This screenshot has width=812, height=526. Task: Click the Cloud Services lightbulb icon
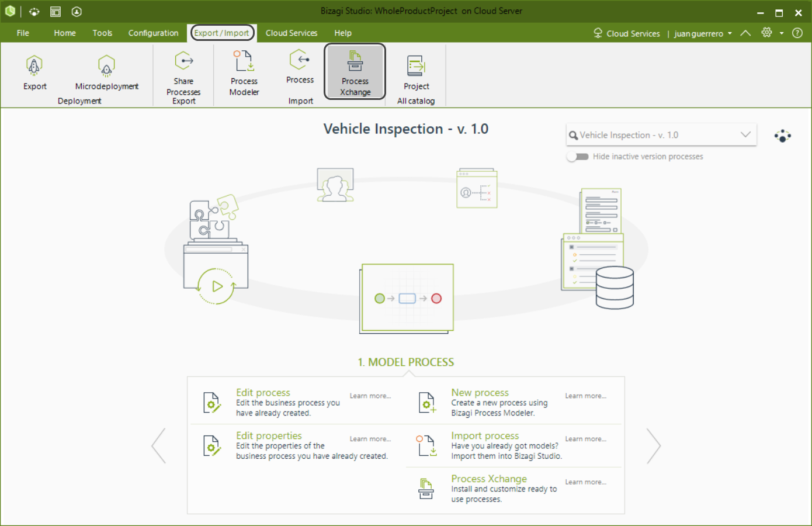598,33
